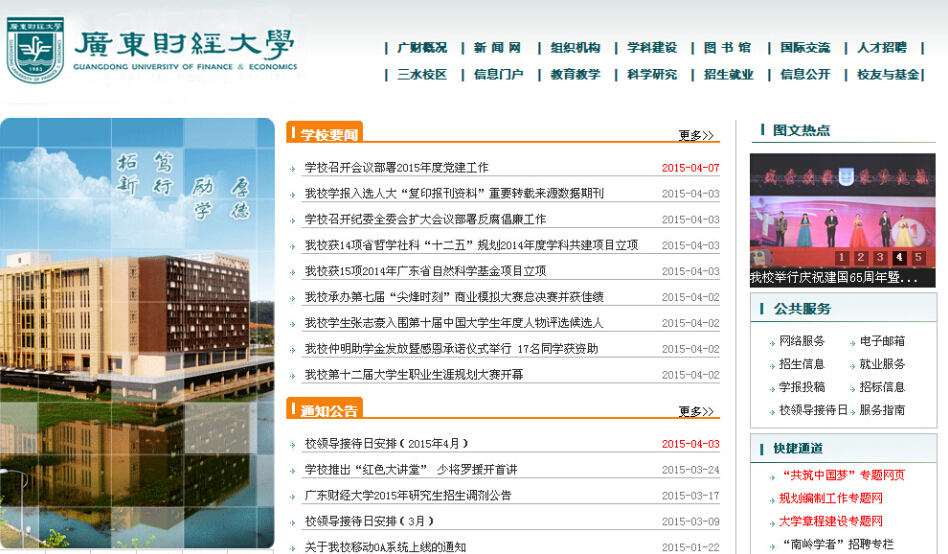Viewport: 948px width, 554px height.
Task: Click the 我校举行庆祝建国65周年 photo caption
Action: coord(834,278)
